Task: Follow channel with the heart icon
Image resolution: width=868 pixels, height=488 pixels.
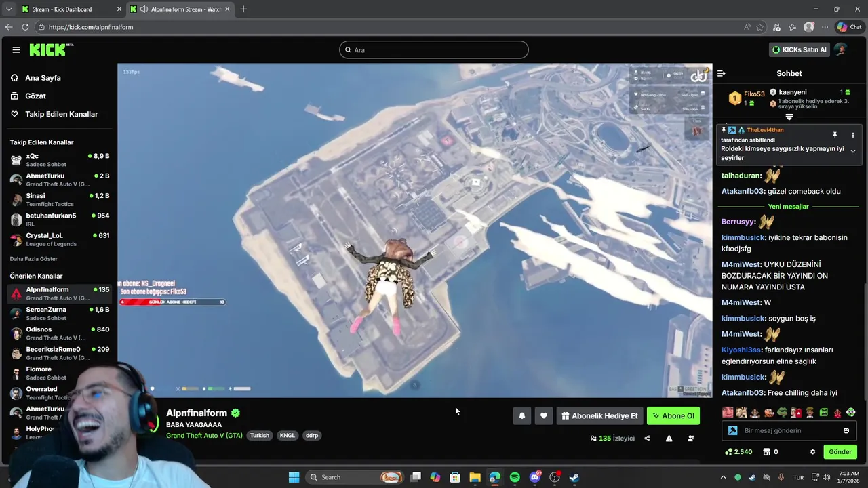Action: (543, 415)
